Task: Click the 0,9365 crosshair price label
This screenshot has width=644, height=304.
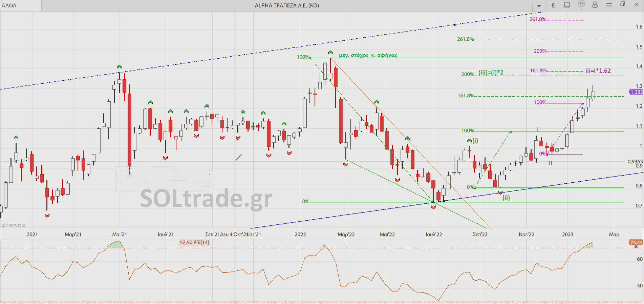Action: (x=635, y=161)
